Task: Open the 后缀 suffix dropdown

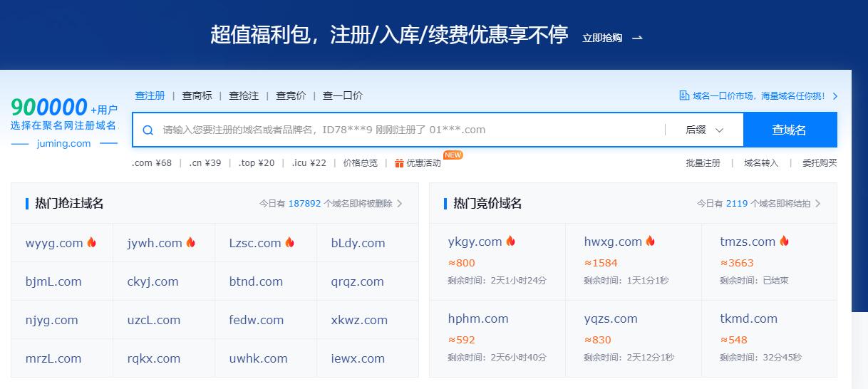Action: coord(704,130)
